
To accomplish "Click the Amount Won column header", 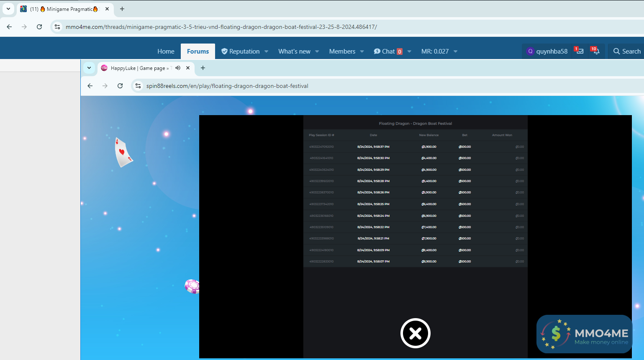I will [x=502, y=135].
